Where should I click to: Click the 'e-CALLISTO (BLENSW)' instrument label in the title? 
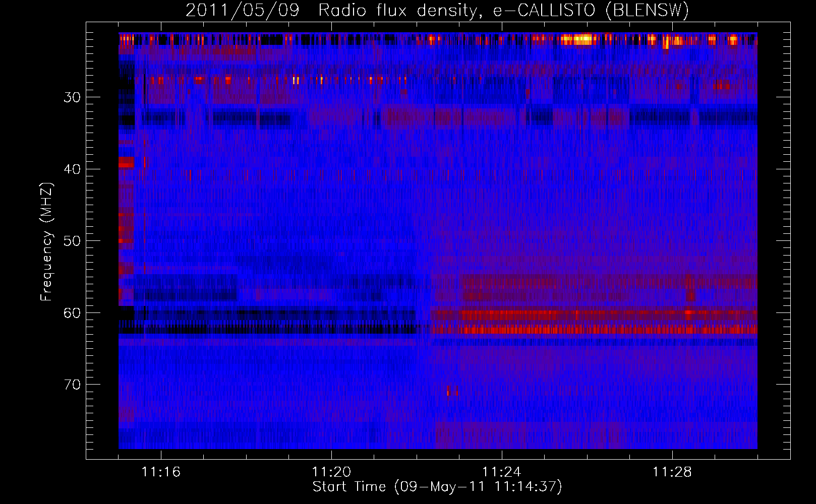[x=591, y=11]
